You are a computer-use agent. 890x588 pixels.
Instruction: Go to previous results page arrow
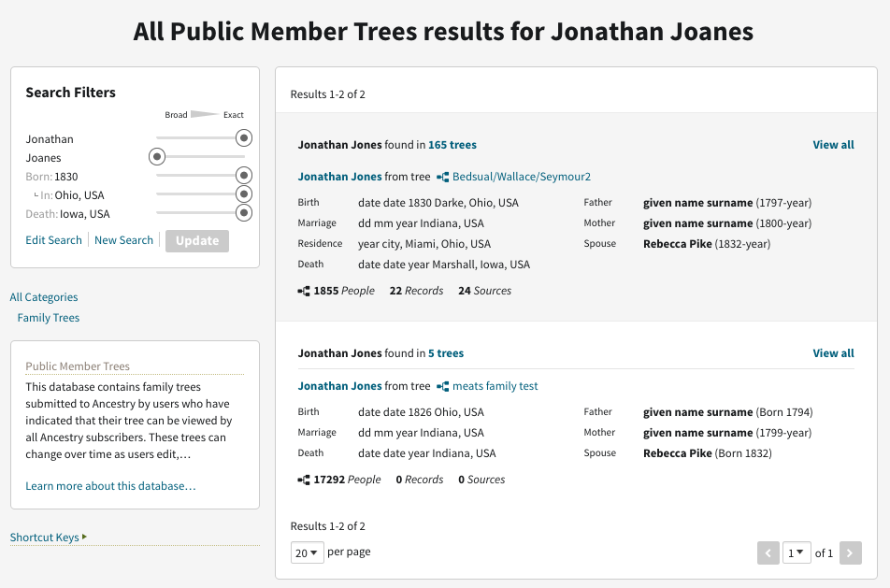[768, 552]
